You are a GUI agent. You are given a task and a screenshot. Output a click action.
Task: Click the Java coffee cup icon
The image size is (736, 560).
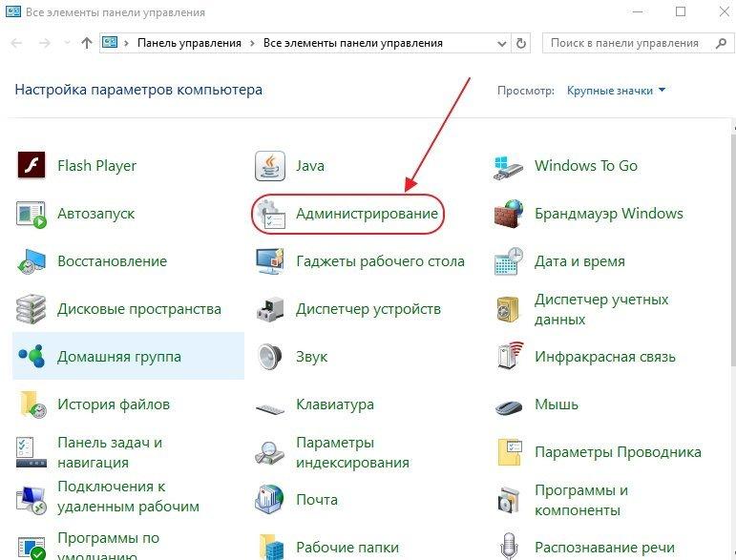tap(270, 166)
